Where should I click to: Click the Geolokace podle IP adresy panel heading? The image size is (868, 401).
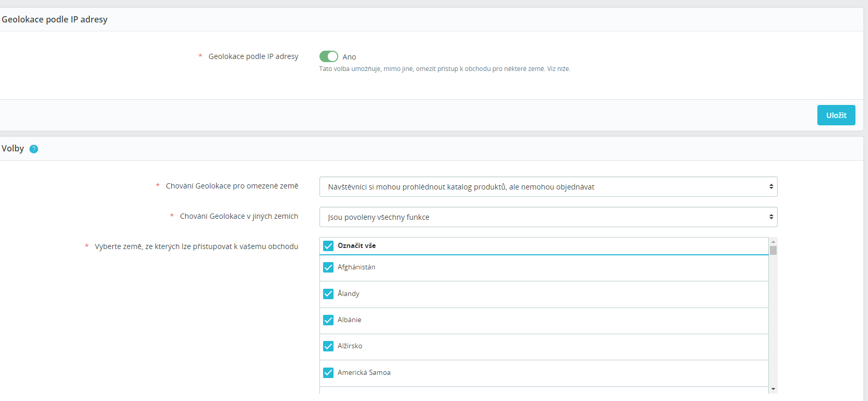54,19
